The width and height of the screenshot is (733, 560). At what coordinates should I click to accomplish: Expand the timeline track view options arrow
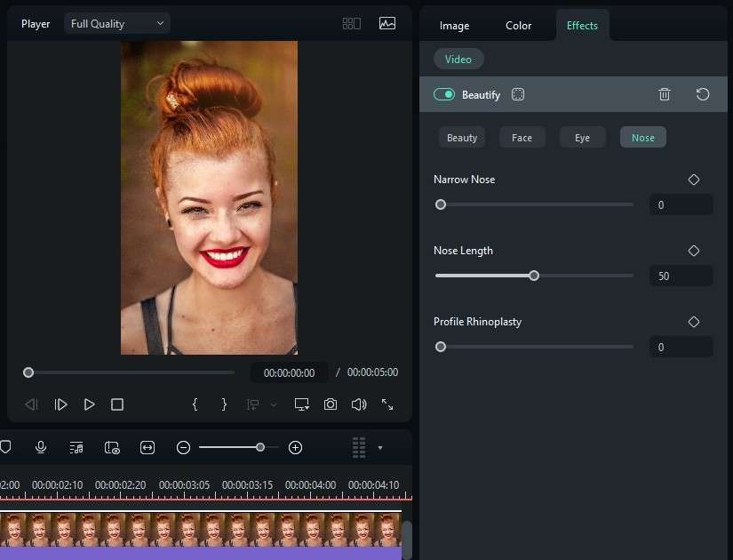coord(380,447)
